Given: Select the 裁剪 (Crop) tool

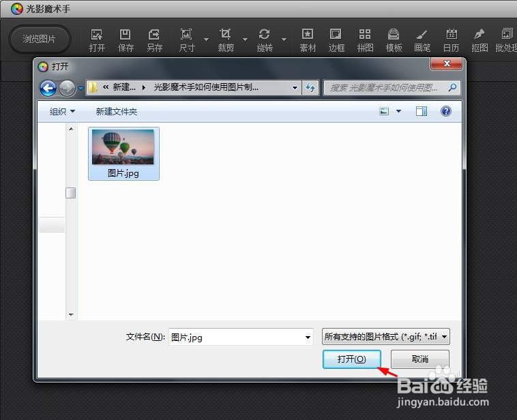Looking at the screenshot, I should (x=226, y=40).
